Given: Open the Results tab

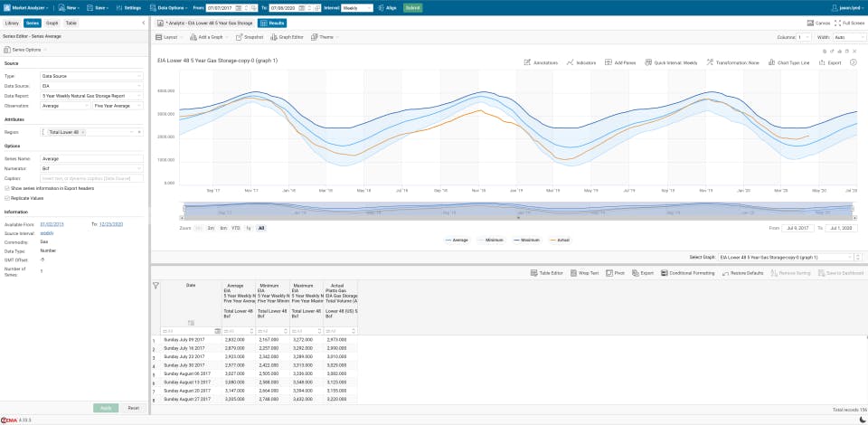Looking at the screenshot, I should coord(273,23).
